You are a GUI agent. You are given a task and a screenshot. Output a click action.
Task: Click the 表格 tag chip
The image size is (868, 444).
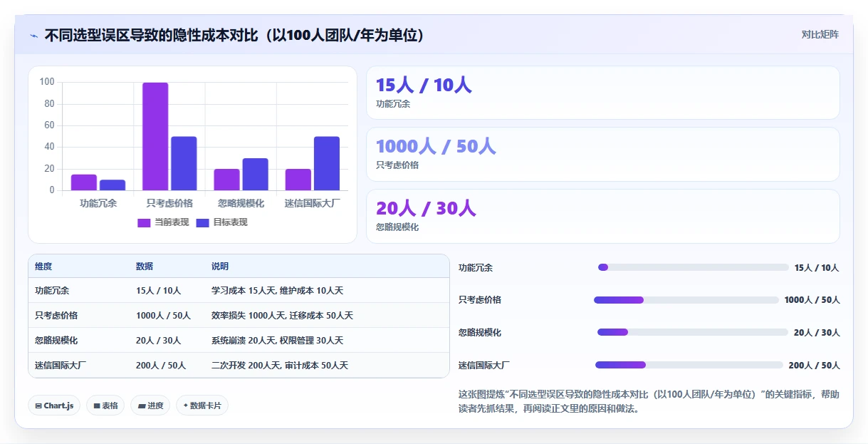click(105, 406)
